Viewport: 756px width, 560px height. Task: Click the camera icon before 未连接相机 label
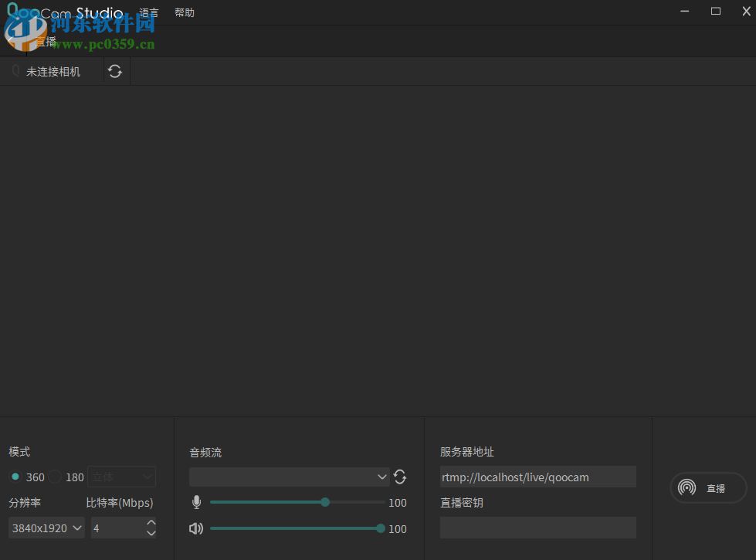pos(15,70)
